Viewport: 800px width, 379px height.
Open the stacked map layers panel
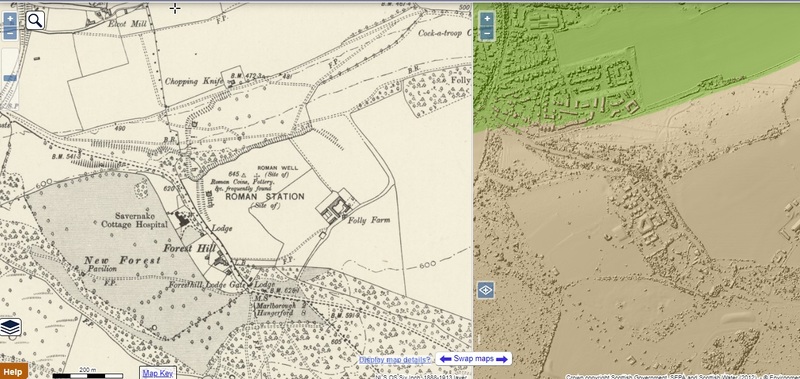tap(11, 327)
